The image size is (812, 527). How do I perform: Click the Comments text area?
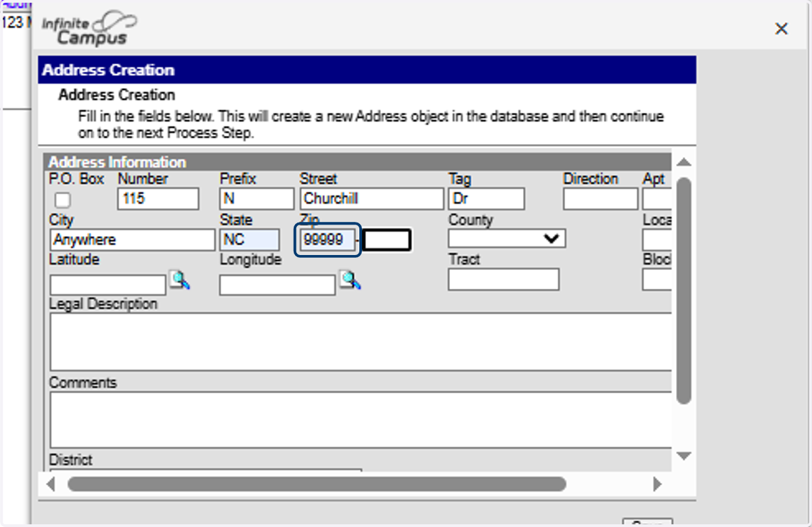click(361, 419)
